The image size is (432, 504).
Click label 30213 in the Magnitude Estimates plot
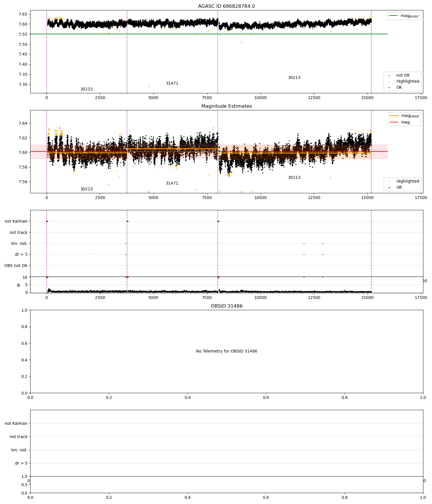(x=294, y=178)
